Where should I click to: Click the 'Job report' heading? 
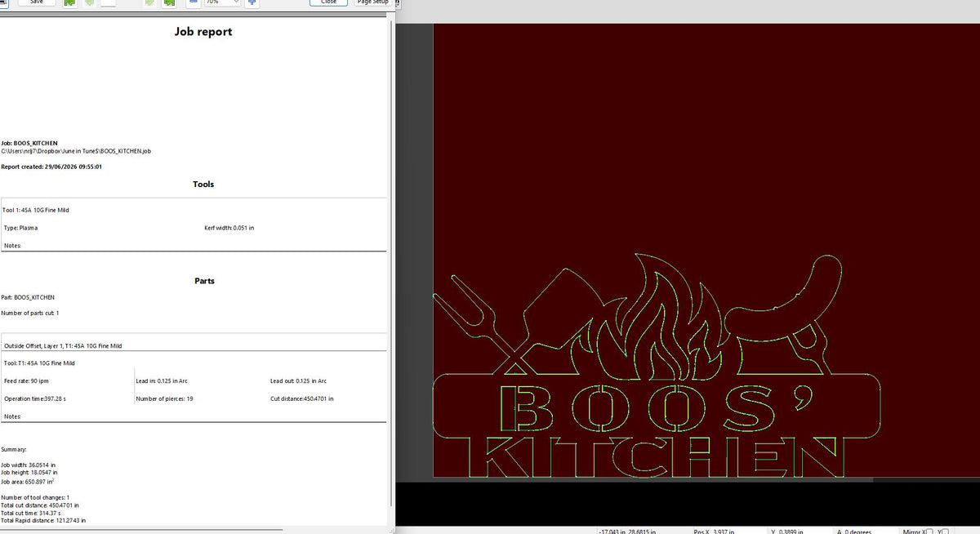click(x=203, y=31)
